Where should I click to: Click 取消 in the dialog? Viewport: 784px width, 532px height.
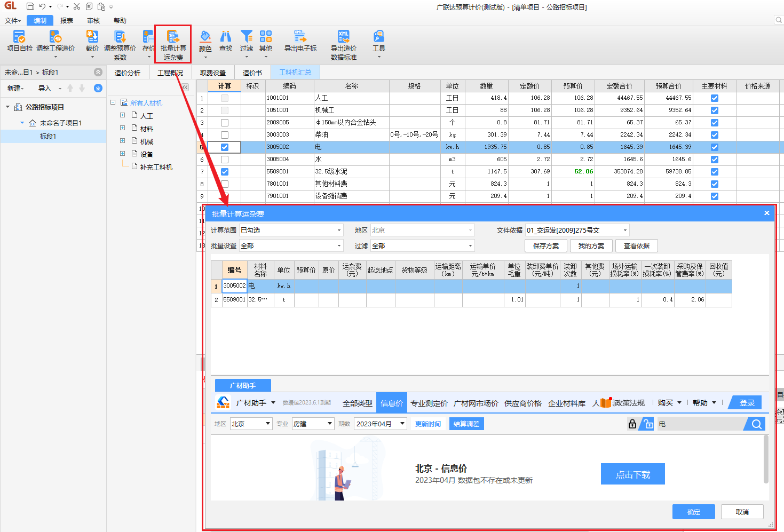(x=742, y=512)
